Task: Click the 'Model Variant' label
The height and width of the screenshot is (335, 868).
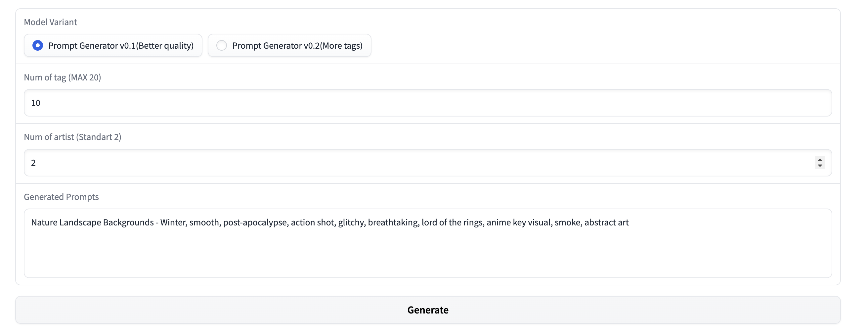Action: click(x=50, y=22)
